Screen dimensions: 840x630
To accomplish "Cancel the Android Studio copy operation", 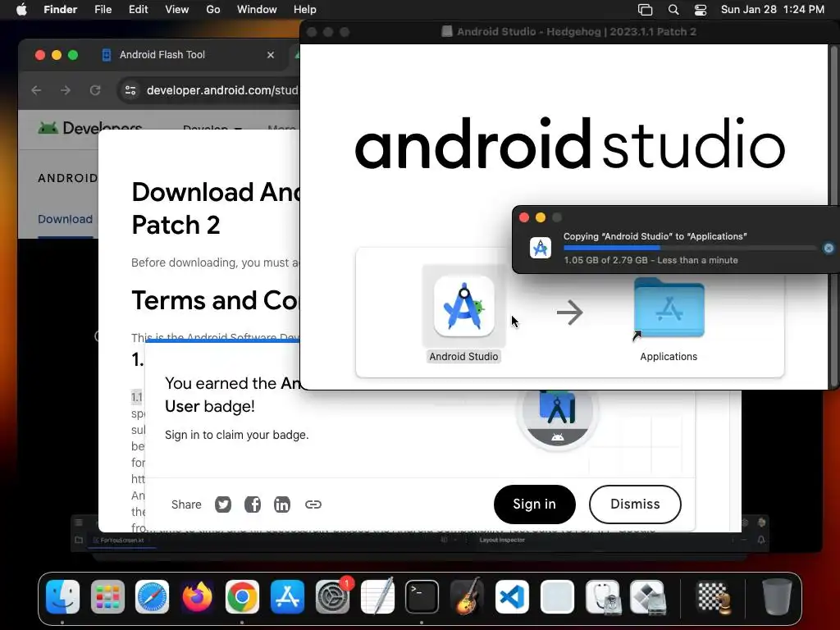I will point(829,248).
